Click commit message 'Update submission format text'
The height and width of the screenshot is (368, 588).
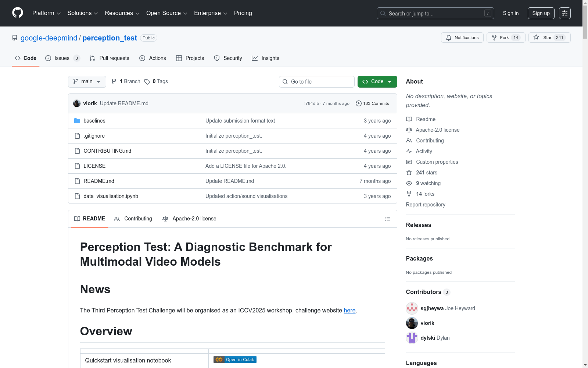point(240,121)
